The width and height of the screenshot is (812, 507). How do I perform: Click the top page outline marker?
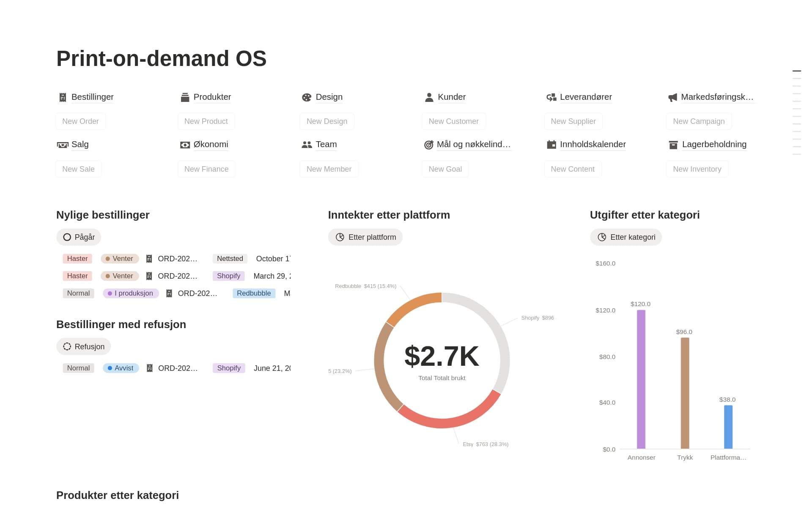(797, 71)
